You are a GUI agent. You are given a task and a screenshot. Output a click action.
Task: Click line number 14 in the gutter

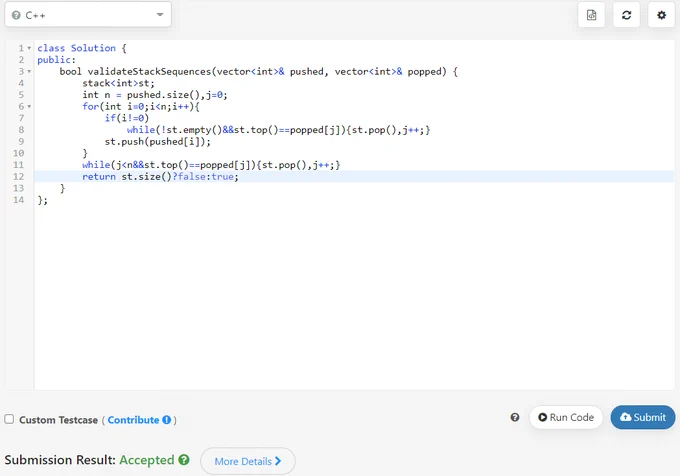[x=19, y=200]
